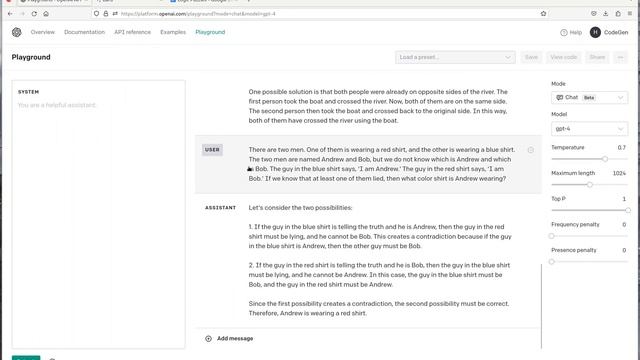The image size is (640, 360).
Task: Open the Mode Chat dropdown
Action: pos(589,98)
